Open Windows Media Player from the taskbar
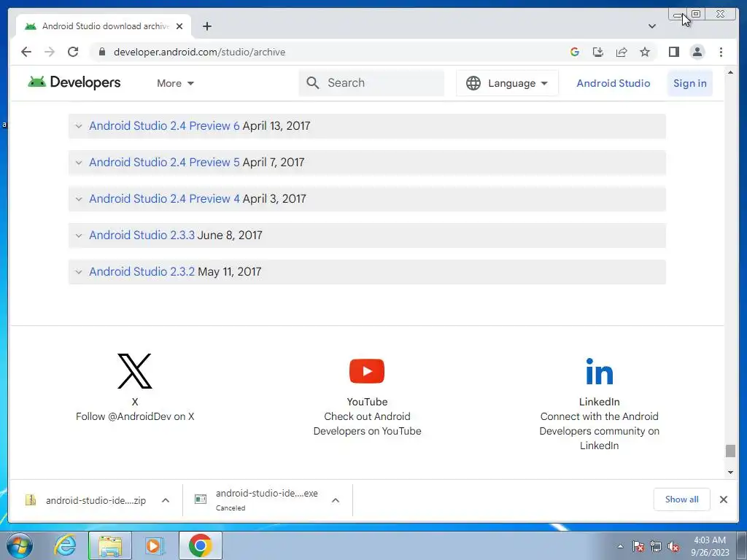 pos(154,545)
